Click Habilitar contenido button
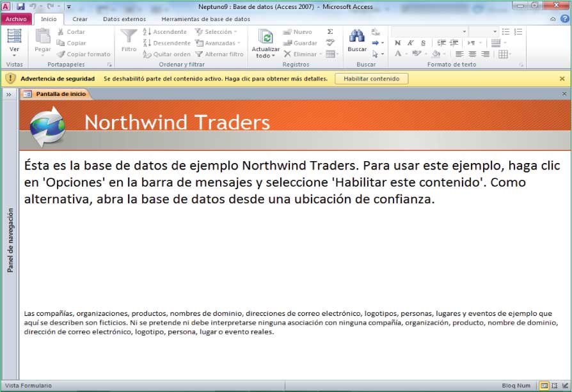572x392 pixels. coord(371,79)
